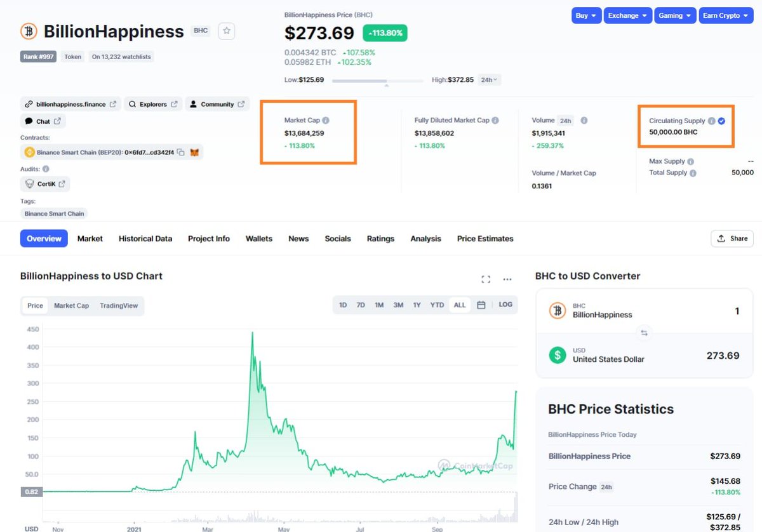Switch chart to Market Cap view

pyautogui.click(x=71, y=305)
